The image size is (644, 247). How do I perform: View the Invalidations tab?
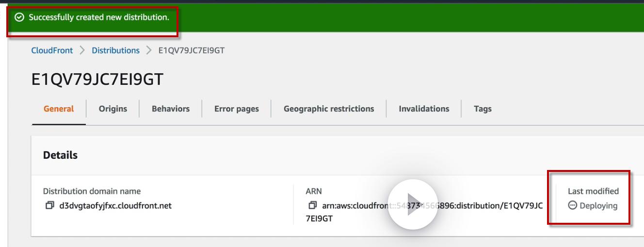424,109
